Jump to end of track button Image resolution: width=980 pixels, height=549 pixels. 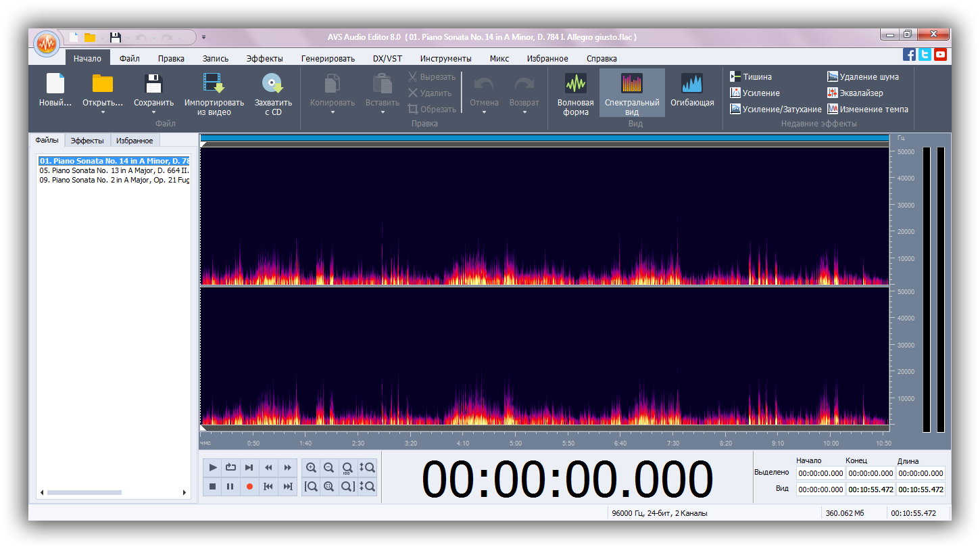(x=287, y=486)
